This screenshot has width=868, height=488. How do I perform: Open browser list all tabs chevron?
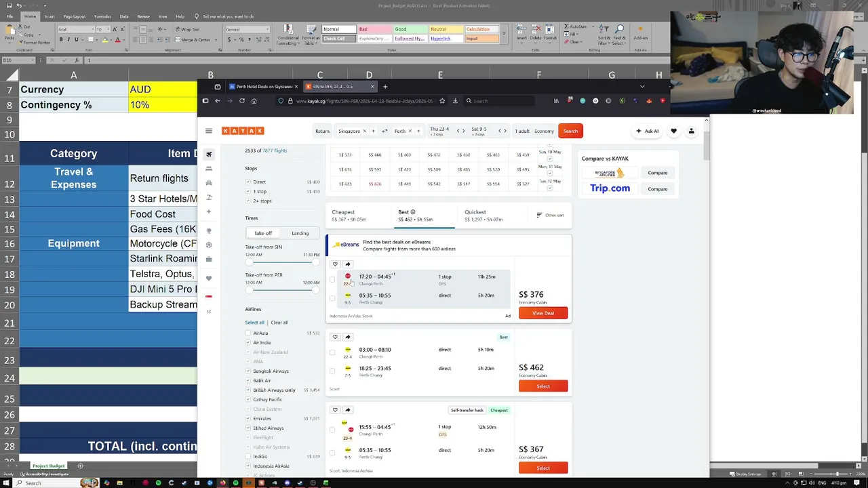coord(642,87)
